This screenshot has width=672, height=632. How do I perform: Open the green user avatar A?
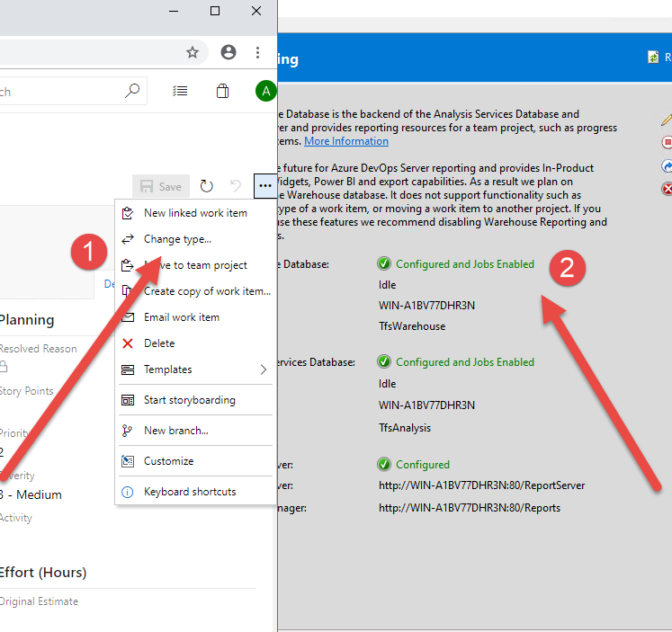265,91
